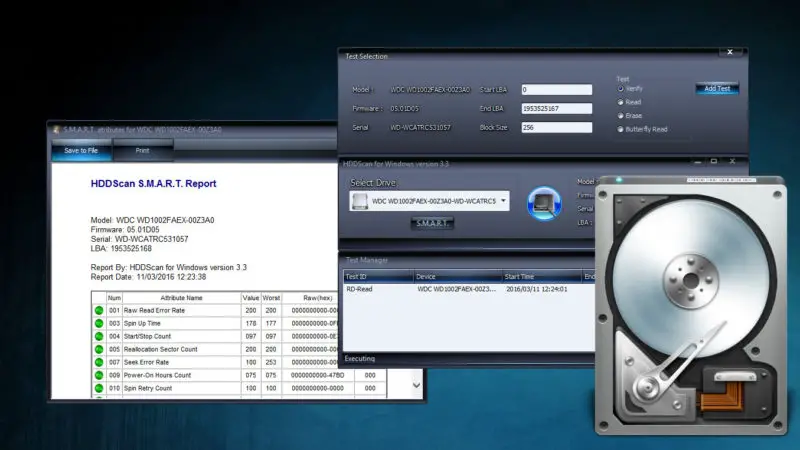The image size is (800, 450).
Task: Select the Verify test radio button
Action: click(x=620, y=88)
